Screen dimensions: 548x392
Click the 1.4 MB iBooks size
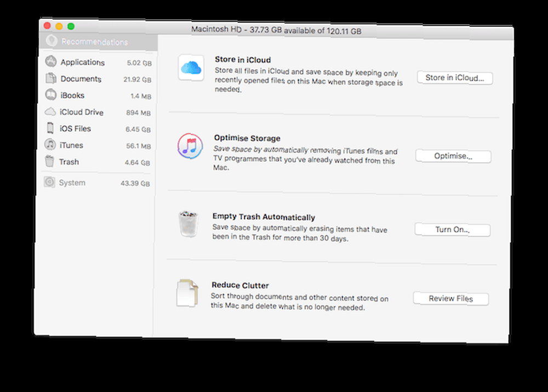pos(141,96)
